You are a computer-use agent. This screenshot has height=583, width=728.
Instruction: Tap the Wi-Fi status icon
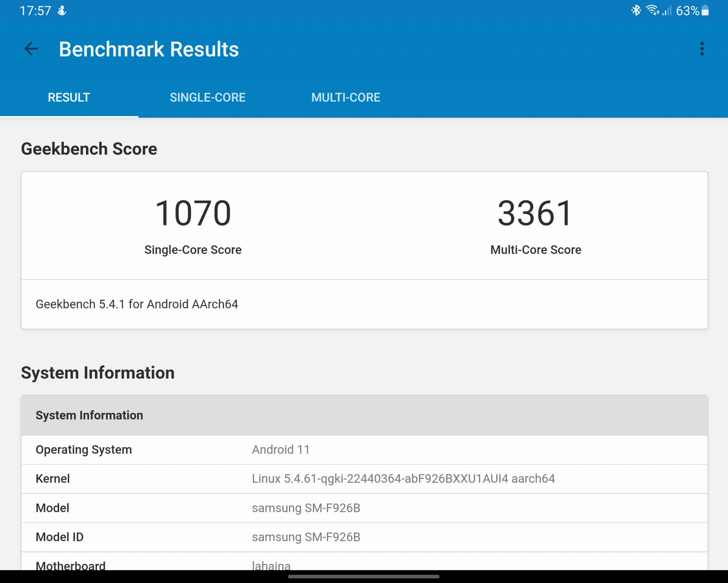[x=653, y=11]
